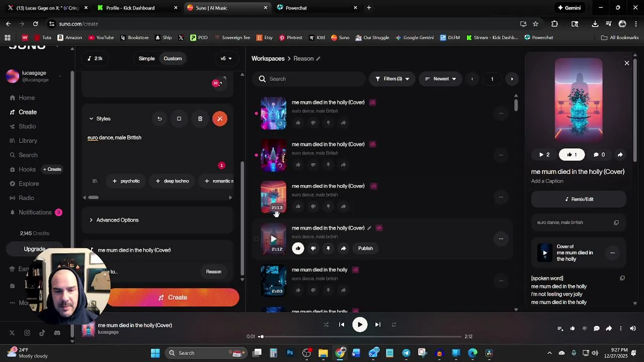This screenshot has height=362, width=644.
Task: Undo styles change in Styles header
Action: pos(159,119)
